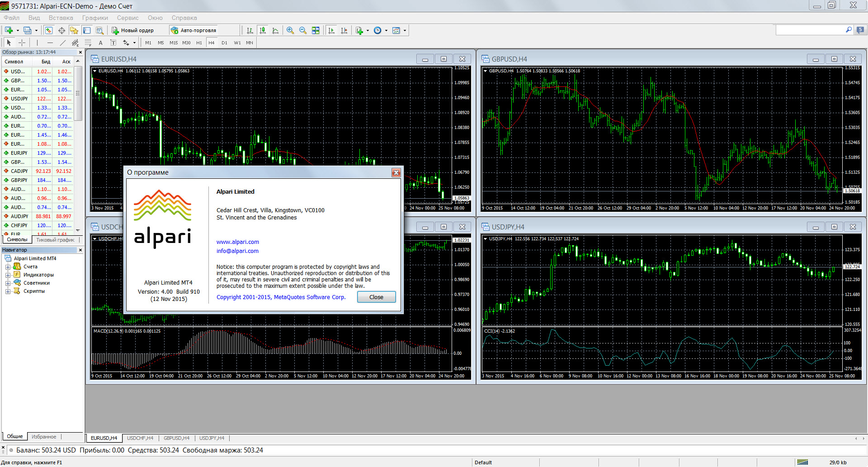Open the www.alpari.com link
Viewport: 868px width, 467px height.
[238, 242]
